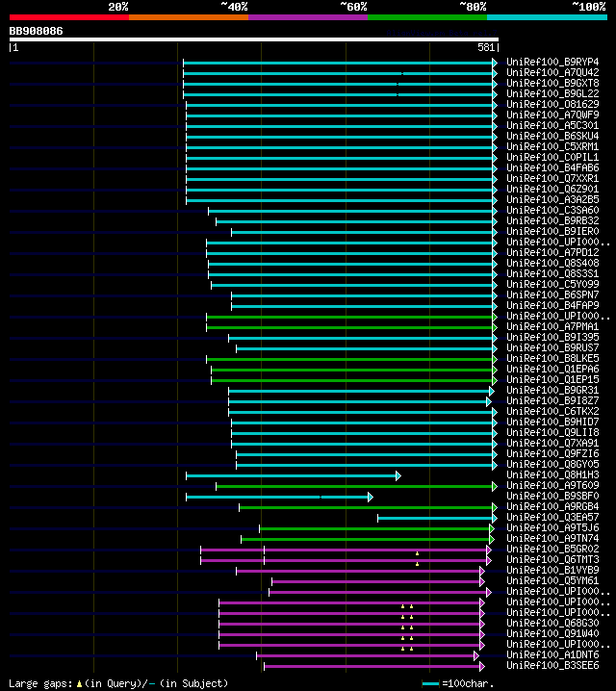Select hit label UniRef100_C0PIL1
The image size is (616, 691).
(x=552, y=157)
